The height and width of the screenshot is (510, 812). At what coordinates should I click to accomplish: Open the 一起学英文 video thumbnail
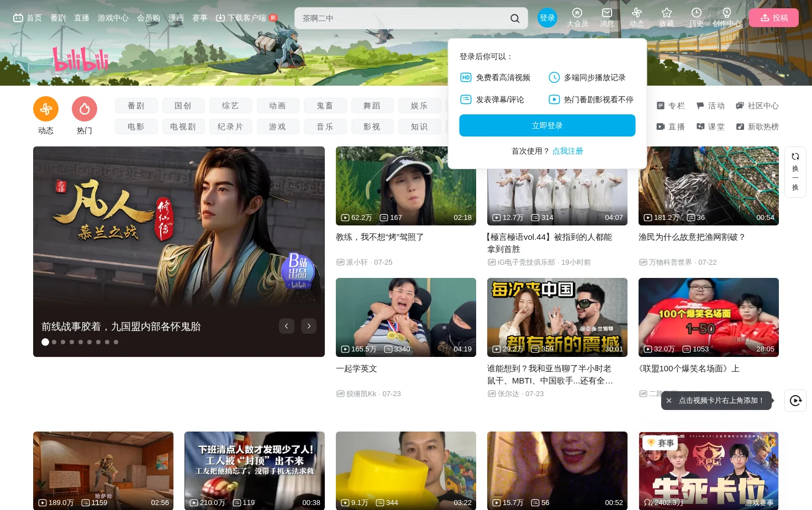coord(406,317)
